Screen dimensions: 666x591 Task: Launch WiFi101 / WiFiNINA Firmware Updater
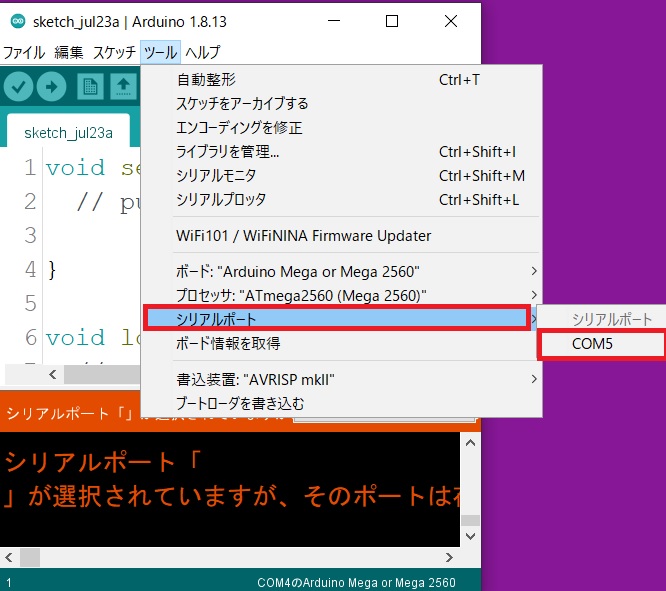point(341,235)
